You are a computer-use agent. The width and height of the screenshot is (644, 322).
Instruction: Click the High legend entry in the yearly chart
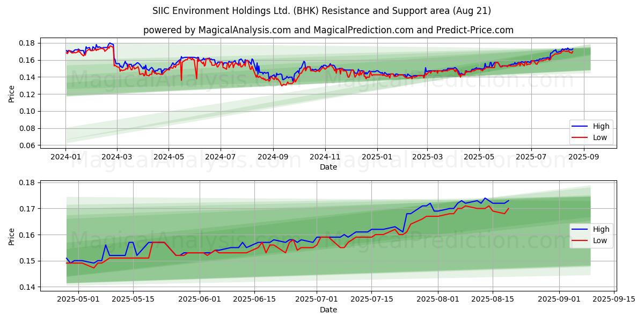click(591, 127)
